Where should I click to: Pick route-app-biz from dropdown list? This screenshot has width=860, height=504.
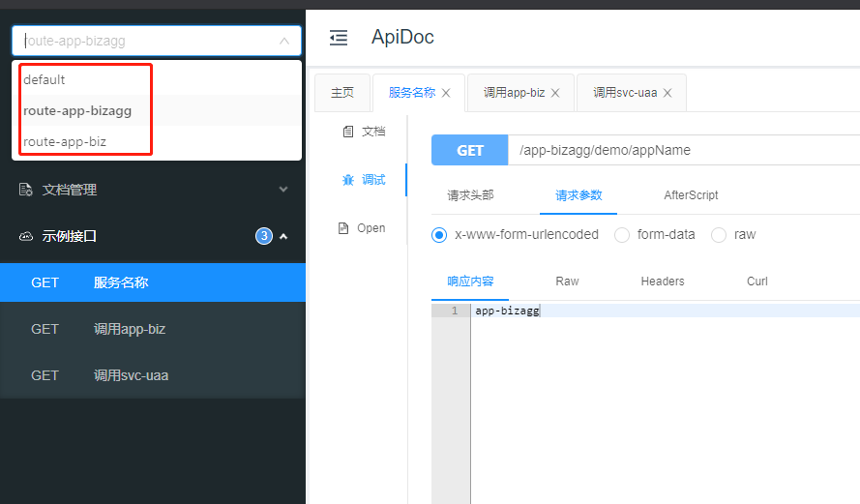click(65, 141)
